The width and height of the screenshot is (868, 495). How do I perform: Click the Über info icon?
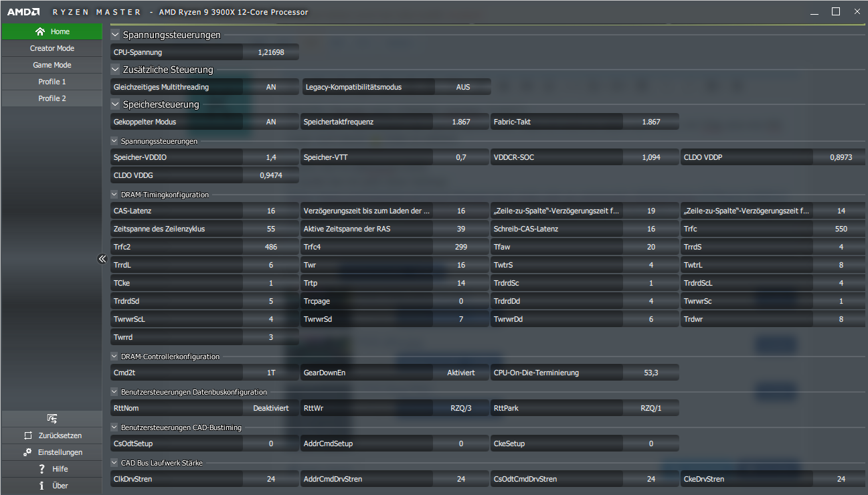pos(41,486)
